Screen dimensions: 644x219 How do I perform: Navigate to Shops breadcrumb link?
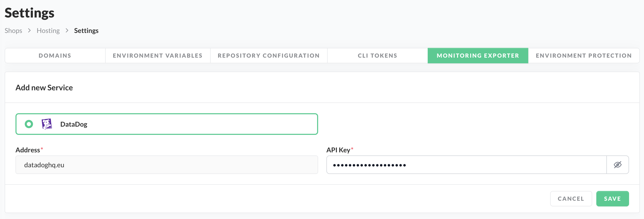click(13, 31)
